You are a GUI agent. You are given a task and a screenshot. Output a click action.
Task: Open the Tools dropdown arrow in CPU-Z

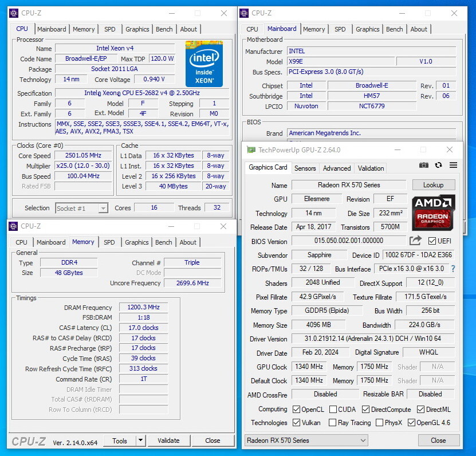pyautogui.click(x=140, y=441)
